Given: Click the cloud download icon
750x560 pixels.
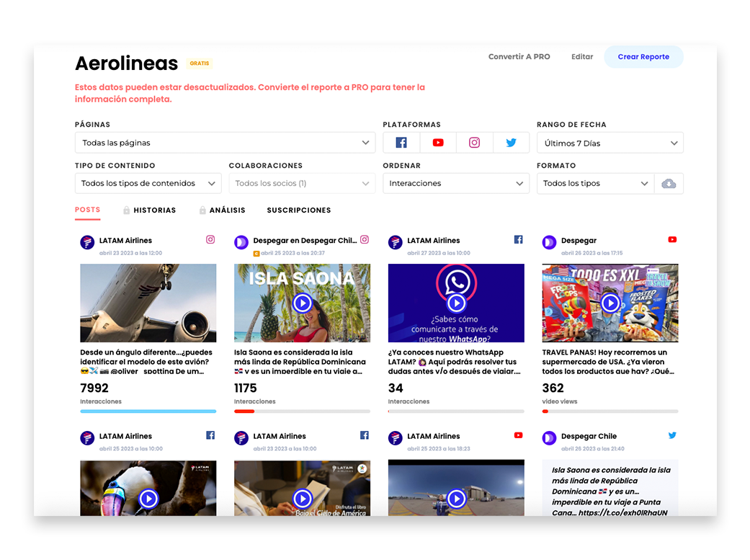Looking at the screenshot, I should (669, 183).
